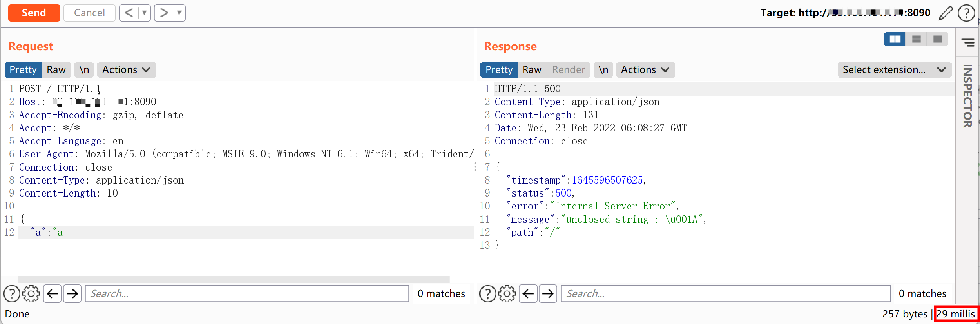
Task: Click the edit target pencil icon
Action: [946, 13]
